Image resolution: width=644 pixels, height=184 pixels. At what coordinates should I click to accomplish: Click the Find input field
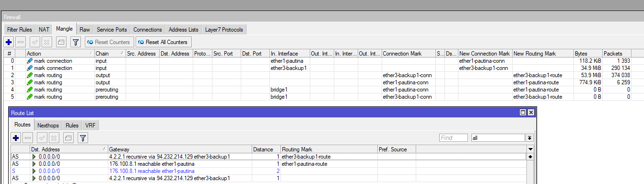coord(453,138)
